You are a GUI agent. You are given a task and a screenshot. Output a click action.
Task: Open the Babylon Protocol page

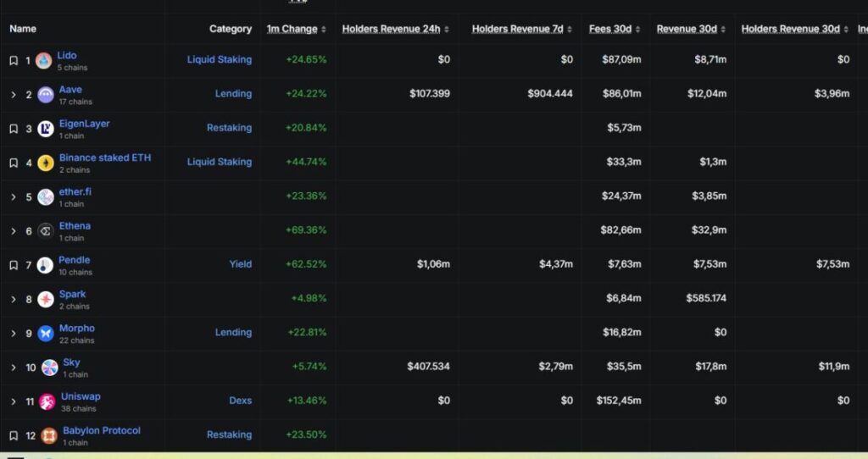pos(102,431)
